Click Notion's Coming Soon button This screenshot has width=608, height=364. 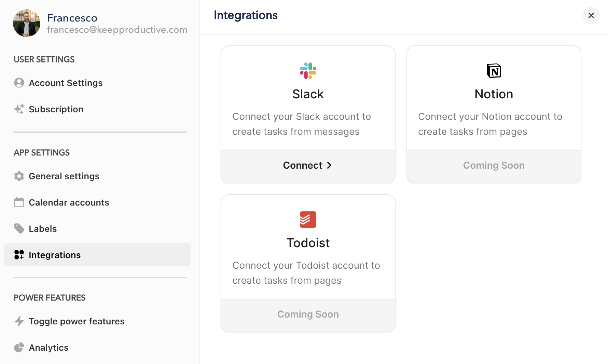coord(494,166)
